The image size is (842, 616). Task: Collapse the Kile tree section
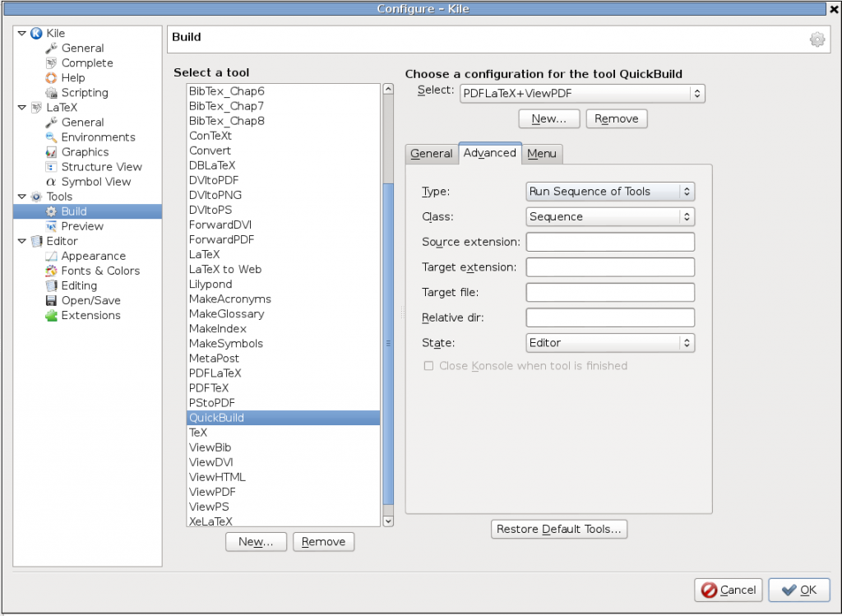(x=22, y=33)
